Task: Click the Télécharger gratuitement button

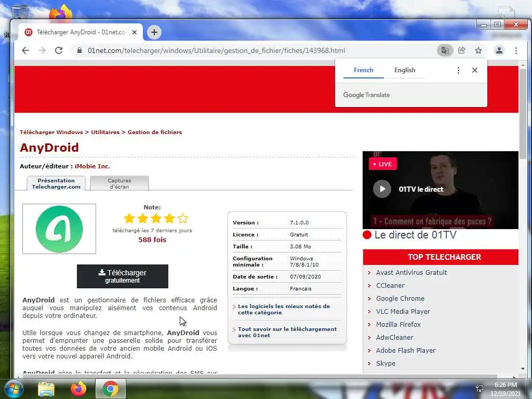Action: coord(123,276)
